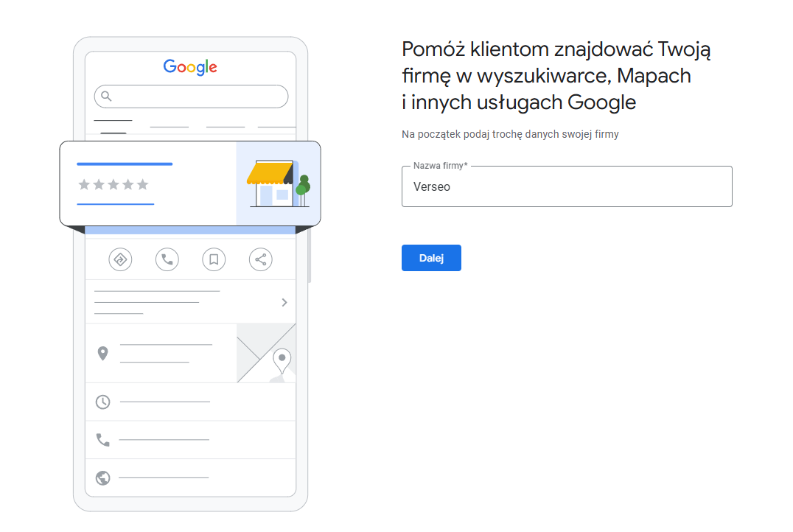Click the Dalej button
The image size is (793, 532).
431,258
